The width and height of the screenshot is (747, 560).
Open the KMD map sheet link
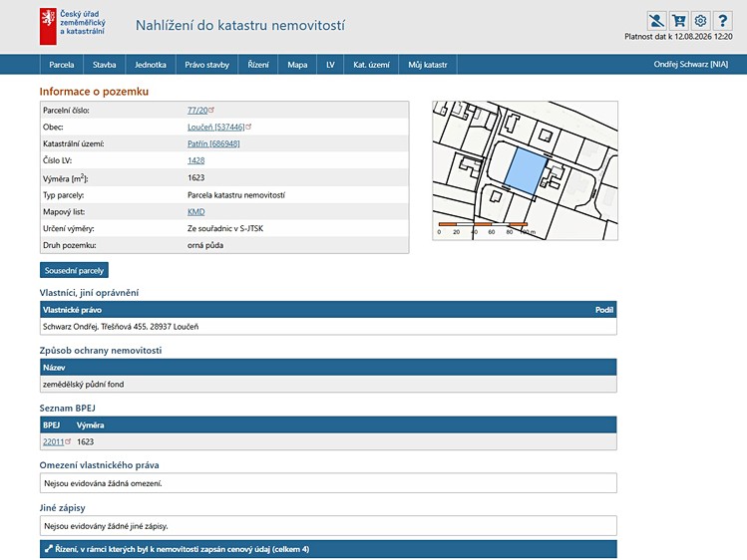[x=195, y=211]
